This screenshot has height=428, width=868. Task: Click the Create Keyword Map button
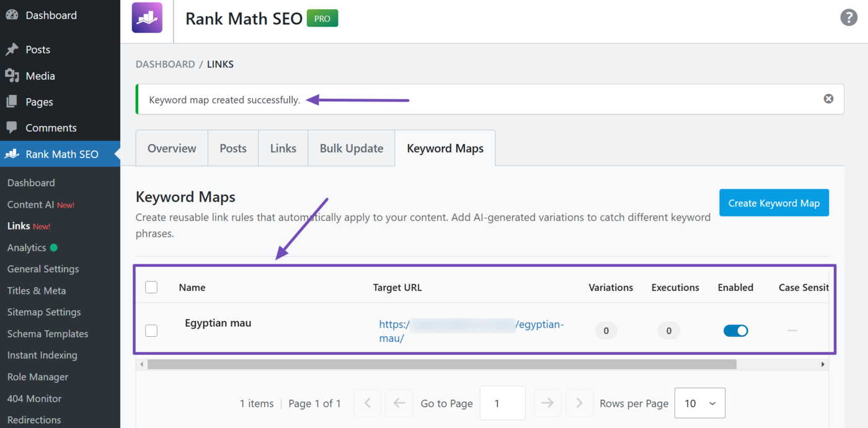(774, 202)
